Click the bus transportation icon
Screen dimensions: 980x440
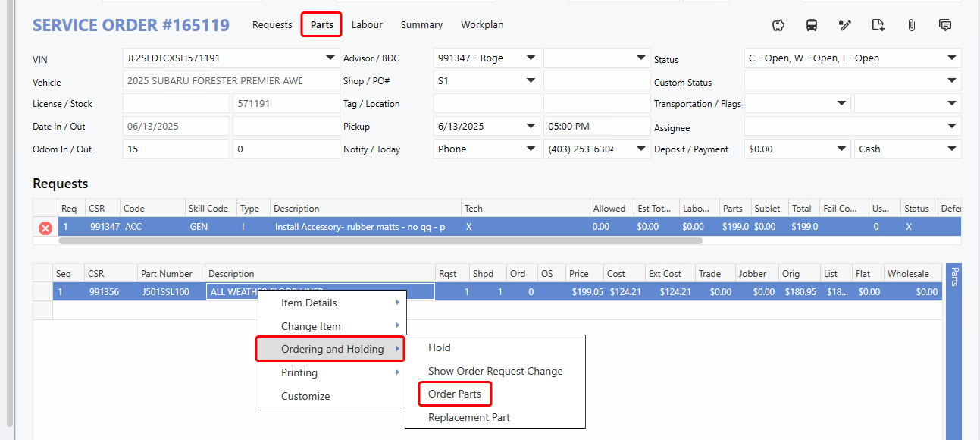coord(812,25)
